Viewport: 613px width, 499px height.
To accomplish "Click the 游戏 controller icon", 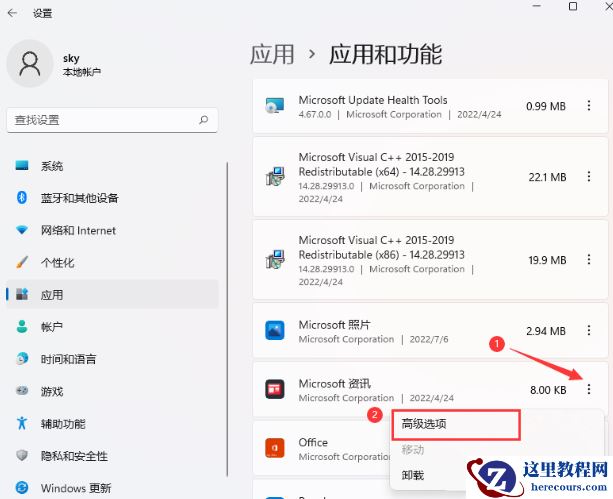I will click(22, 390).
